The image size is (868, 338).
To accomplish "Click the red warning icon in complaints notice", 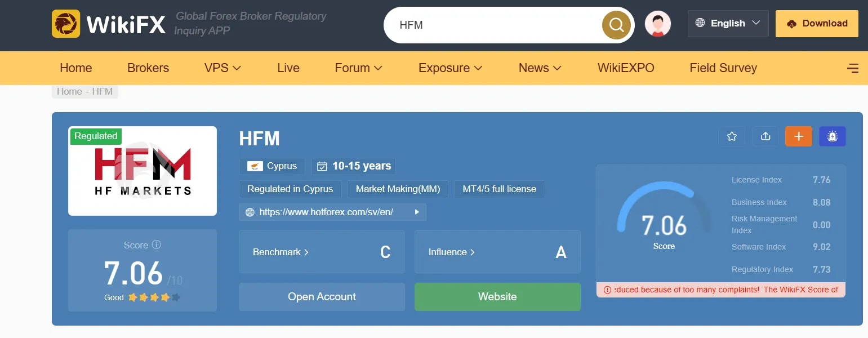I will 607,290.
